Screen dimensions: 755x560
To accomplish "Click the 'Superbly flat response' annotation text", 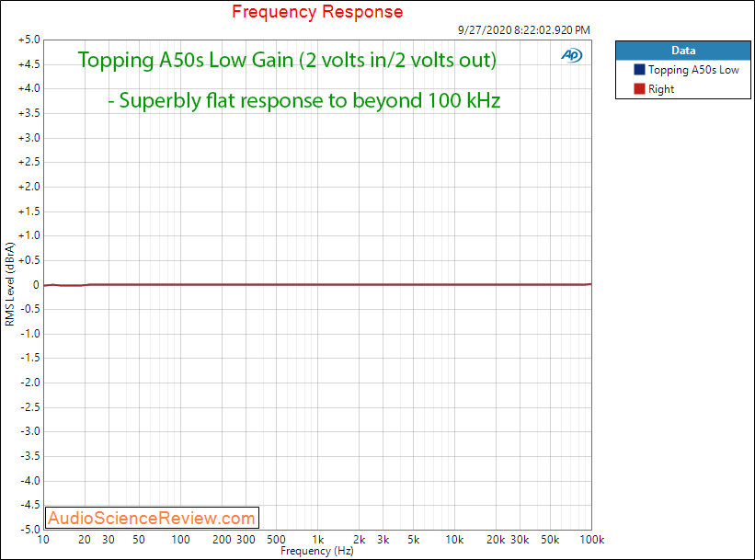I will (304, 100).
